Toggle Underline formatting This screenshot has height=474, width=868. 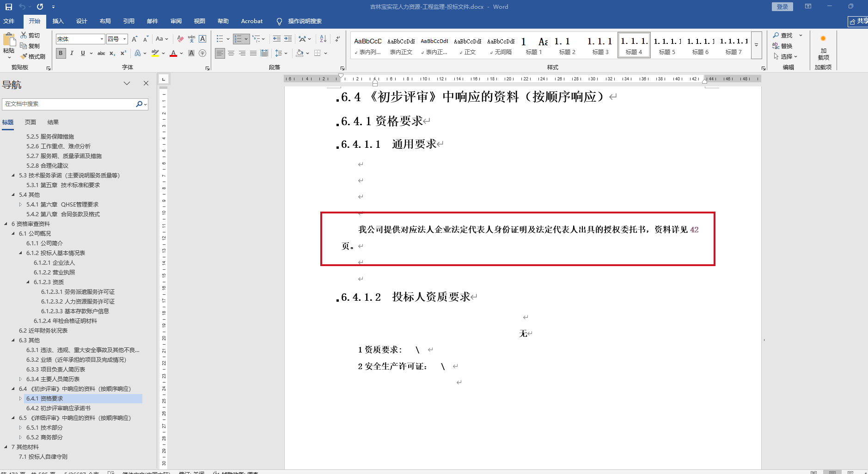(x=83, y=54)
